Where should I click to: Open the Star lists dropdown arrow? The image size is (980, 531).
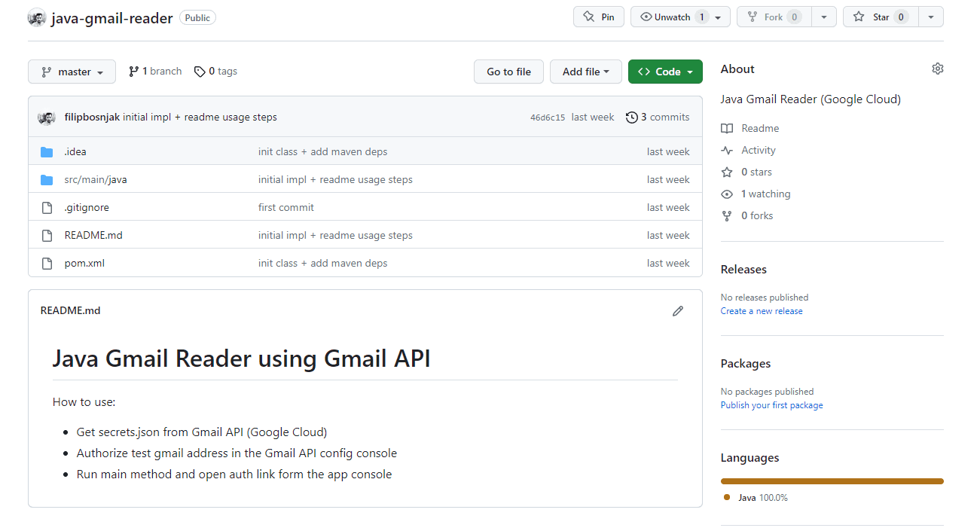[931, 17]
